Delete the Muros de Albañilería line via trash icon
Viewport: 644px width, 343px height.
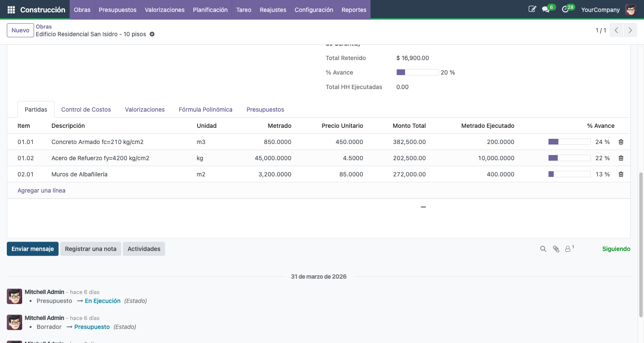point(621,174)
